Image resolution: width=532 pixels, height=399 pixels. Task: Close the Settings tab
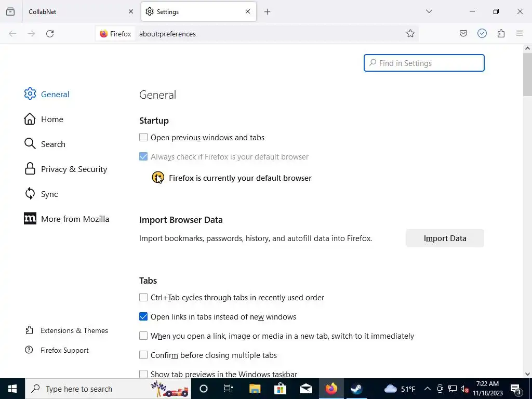tap(248, 11)
